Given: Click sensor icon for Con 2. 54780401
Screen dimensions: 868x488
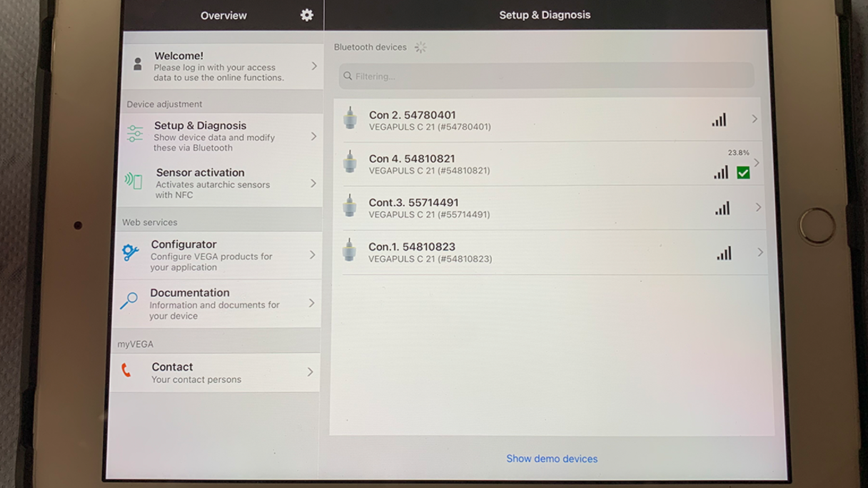Looking at the screenshot, I should 350,118.
